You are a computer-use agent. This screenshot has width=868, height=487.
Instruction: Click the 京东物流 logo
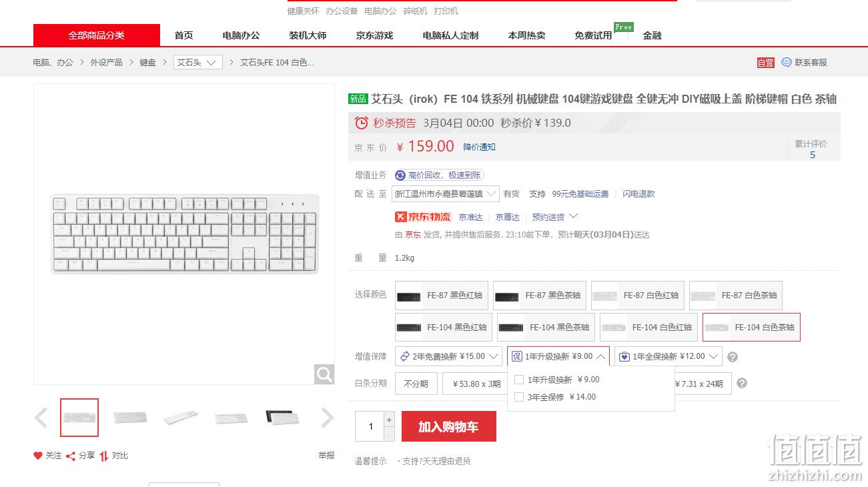pyautogui.click(x=423, y=217)
